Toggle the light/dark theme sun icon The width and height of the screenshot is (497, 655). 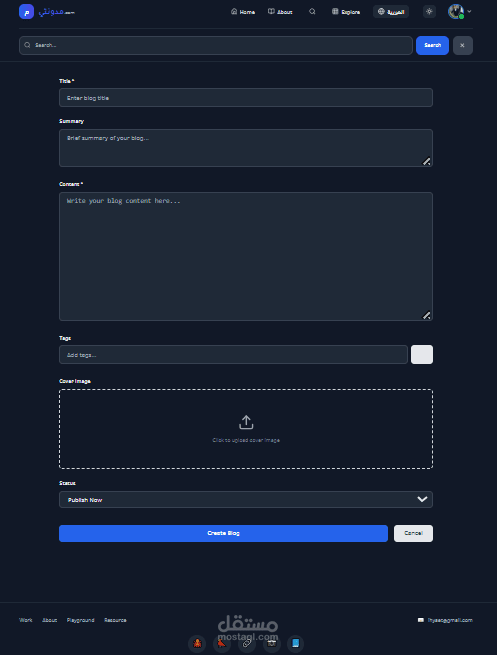point(429,12)
